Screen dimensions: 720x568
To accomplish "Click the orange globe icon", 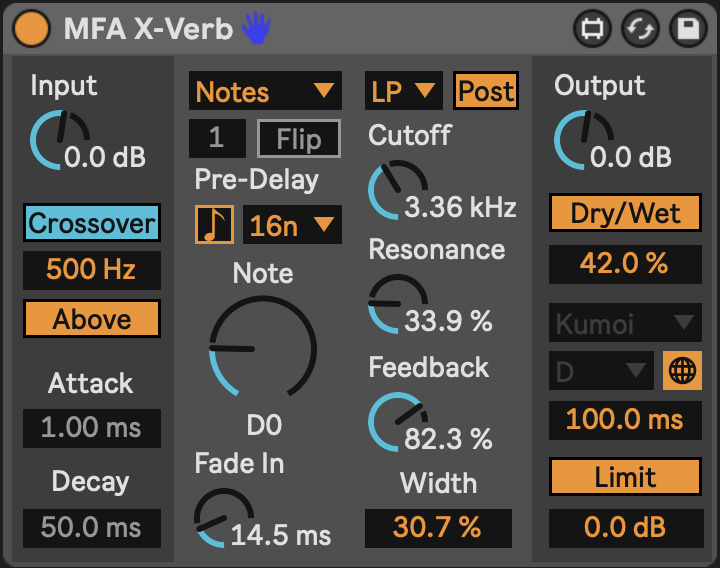I will pos(682,371).
